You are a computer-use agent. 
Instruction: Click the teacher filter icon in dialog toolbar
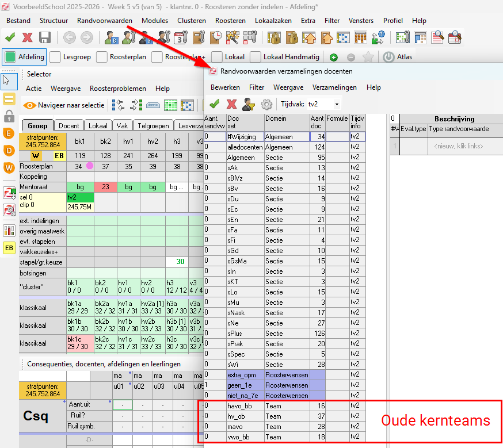(x=249, y=104)
